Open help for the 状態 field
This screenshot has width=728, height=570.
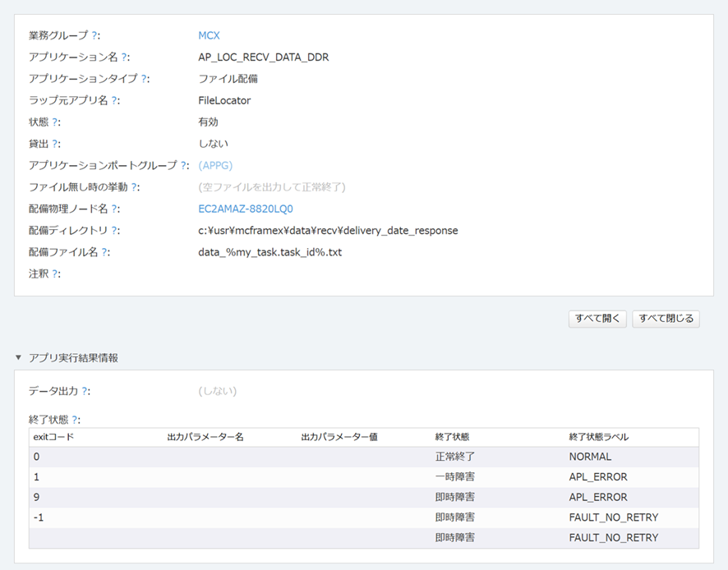53,122
